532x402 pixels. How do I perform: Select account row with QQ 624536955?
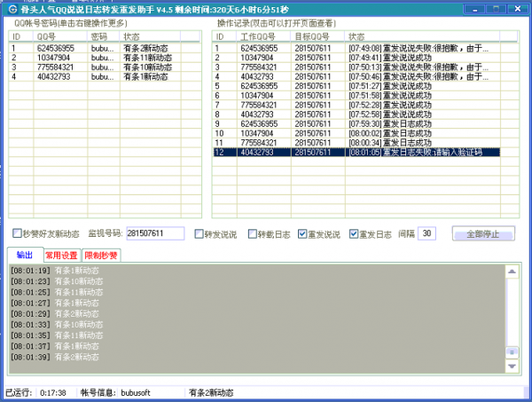(x=106, y=48)
